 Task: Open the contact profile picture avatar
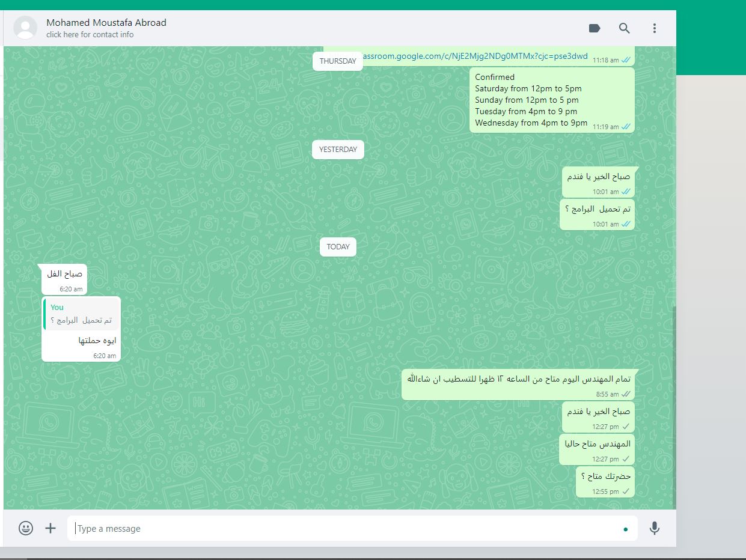(x=25, y=28)
